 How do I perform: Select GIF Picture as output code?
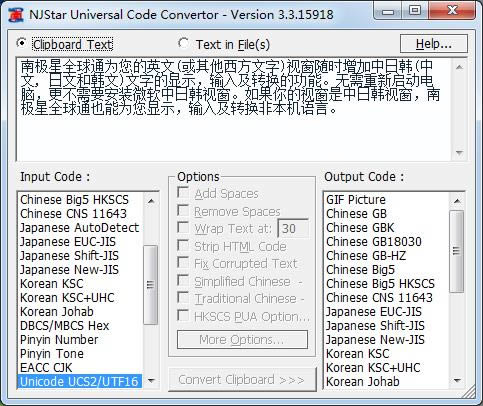pyautogui.click(x=356, y=200)
